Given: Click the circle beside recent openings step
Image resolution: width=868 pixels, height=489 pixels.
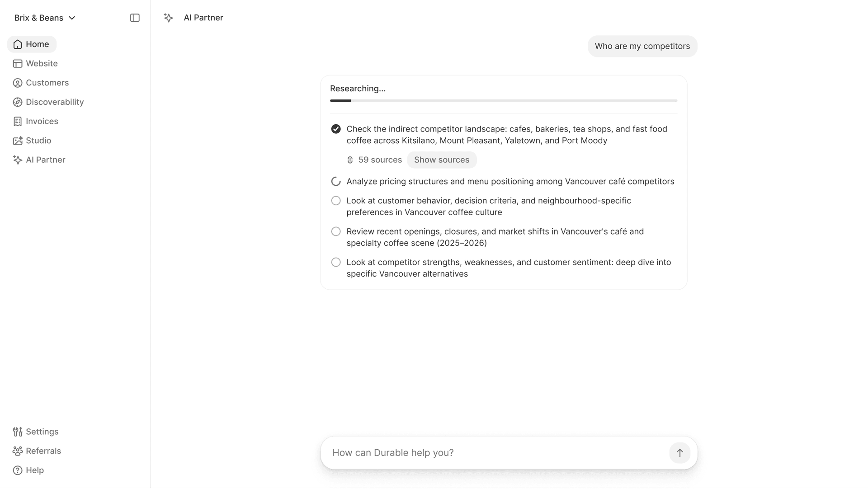Looking at the screenshot, I should pos(336,231).
